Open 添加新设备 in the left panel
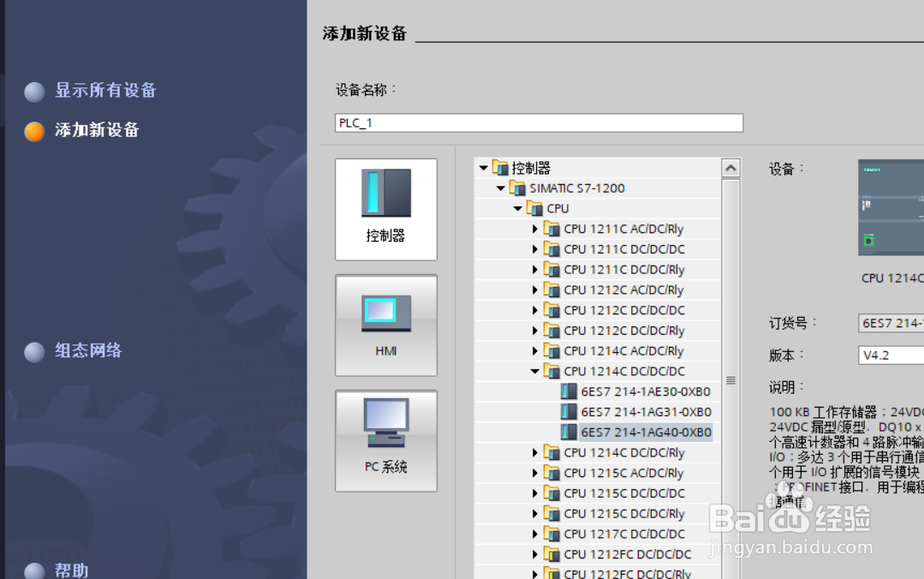Image resolution: width=924 pixels, height=579 pixels. 98,129
